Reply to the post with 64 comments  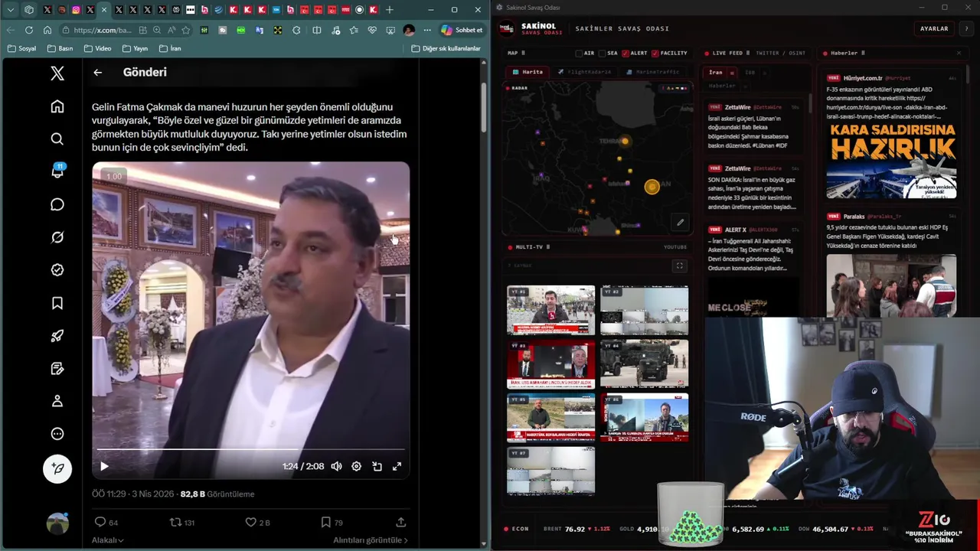(x=106, y=523)
